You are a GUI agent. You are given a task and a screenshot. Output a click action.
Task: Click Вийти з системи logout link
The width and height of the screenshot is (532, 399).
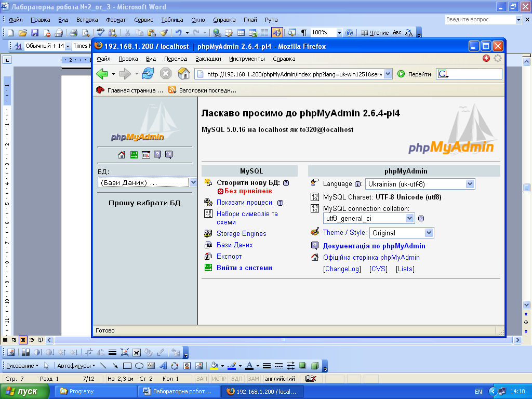(x=244, y=268)
